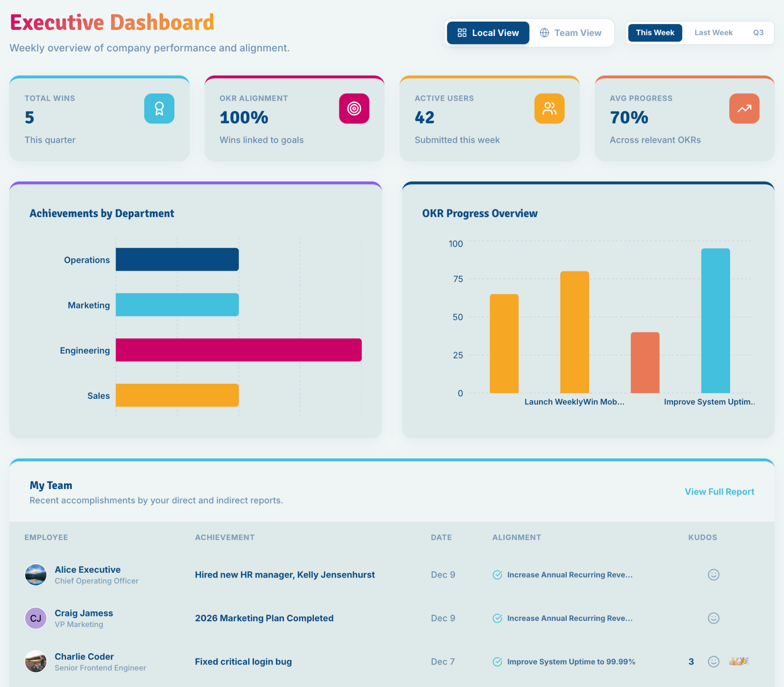784x687 pixels.
Task: Click Charlie Coder's avatar photo
Action: click(36, 662)
